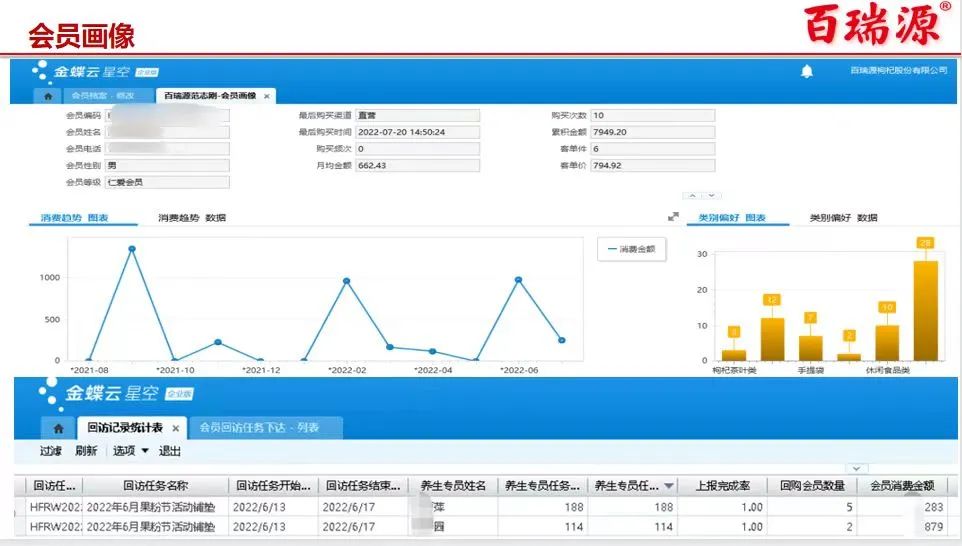Image resolution: width=962 pixels, height=546 pixels.
Task: Click the 回购会员数量 column header
Action: (x=812, y=486)
